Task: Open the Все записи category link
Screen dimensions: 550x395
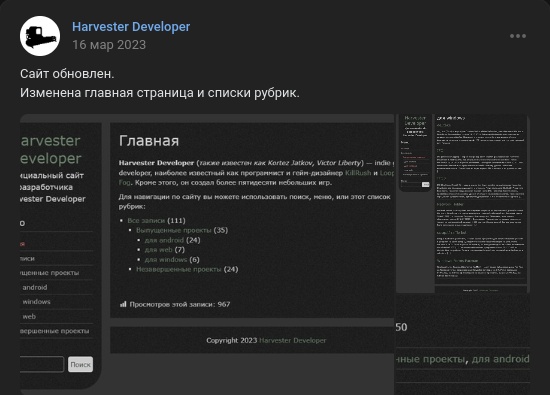Action: coord(146,221)
